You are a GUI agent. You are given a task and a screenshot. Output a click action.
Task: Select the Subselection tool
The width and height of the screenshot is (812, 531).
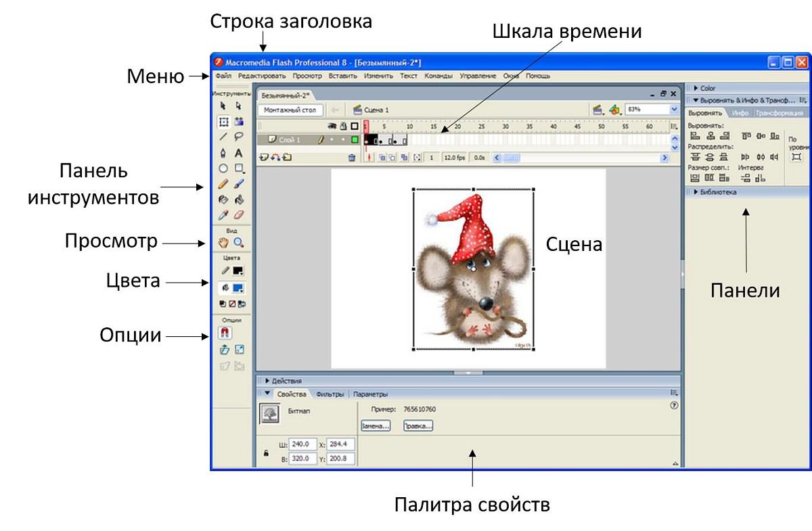pyautogui.click(x=238, y=106)
